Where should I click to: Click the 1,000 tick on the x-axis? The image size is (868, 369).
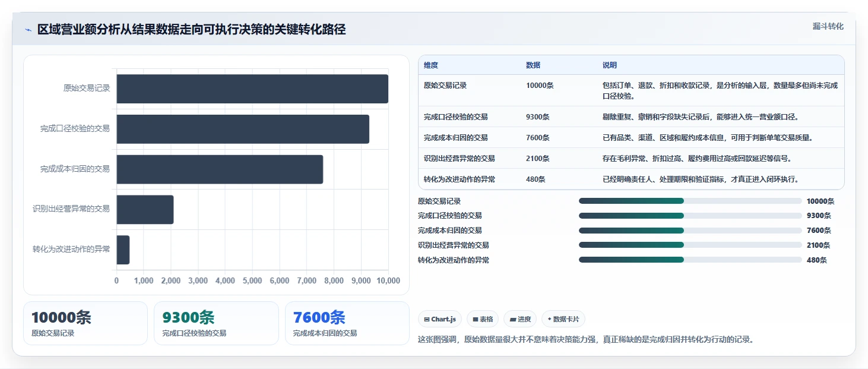(144, 280)
